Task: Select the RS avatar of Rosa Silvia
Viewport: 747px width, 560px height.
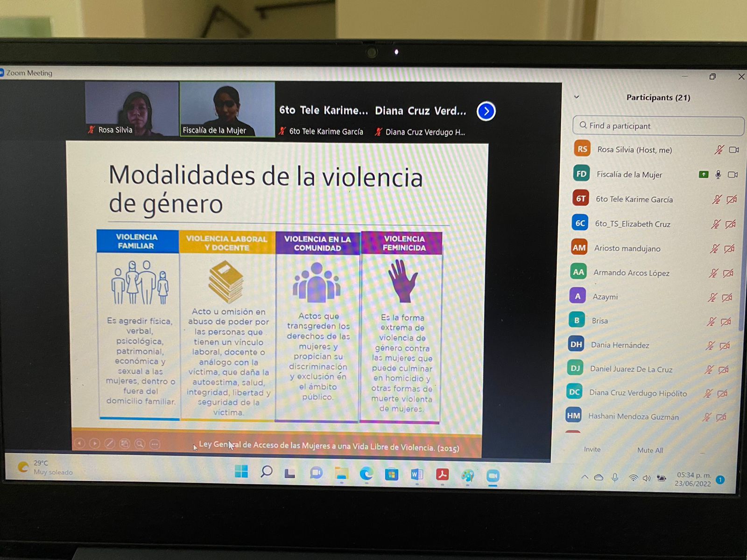Action: pyautogui.click(x=582, y=149)
